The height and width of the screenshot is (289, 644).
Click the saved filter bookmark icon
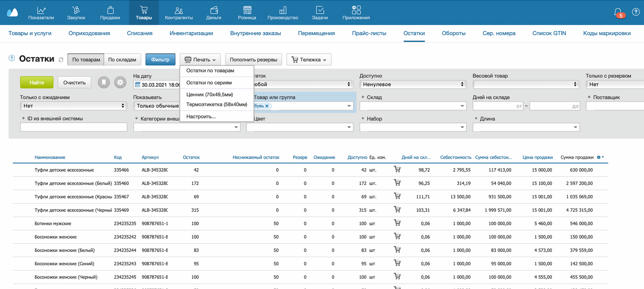pyautogui.click(x=104, y=83)
